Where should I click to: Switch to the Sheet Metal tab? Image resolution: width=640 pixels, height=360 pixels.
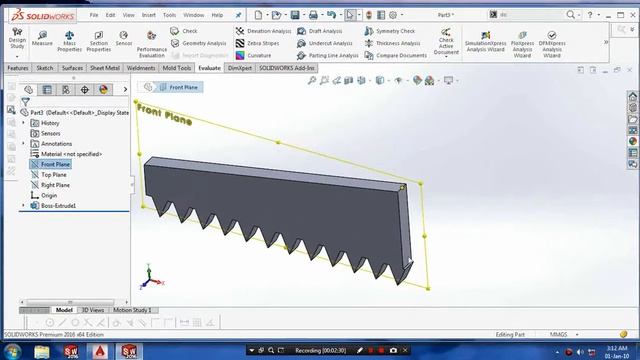105,68
